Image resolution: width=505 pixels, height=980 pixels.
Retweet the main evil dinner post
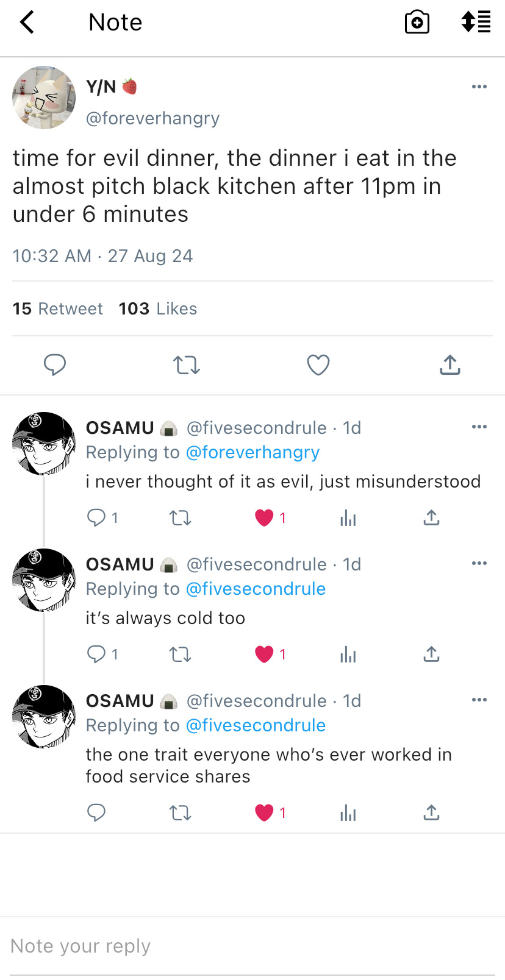(187, 365)
